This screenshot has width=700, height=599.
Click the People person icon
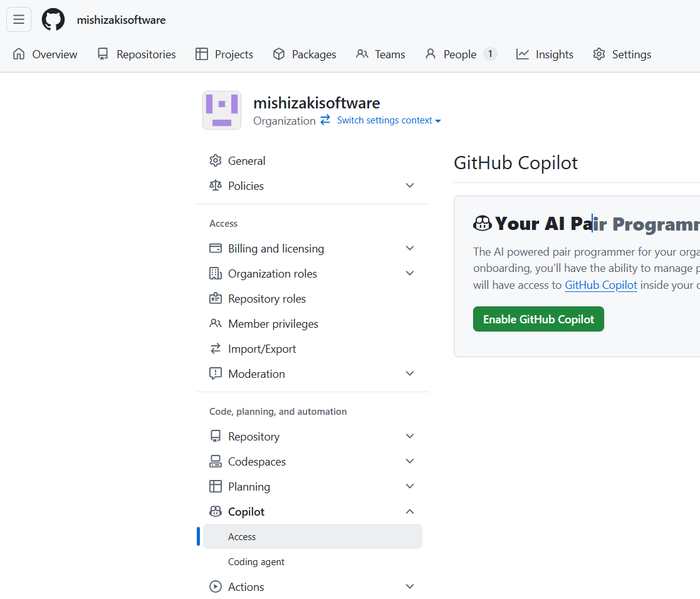431,54
